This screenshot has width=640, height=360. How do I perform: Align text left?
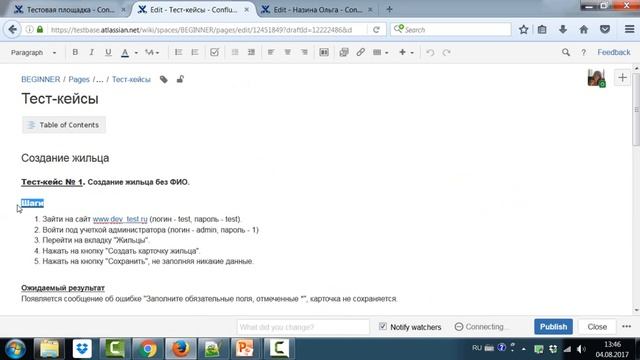pos(271,52)
